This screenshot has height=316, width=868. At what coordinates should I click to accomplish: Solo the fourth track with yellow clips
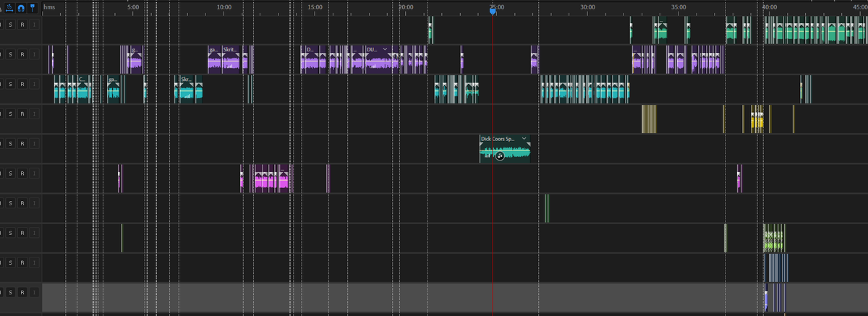(x=10, y=114)
